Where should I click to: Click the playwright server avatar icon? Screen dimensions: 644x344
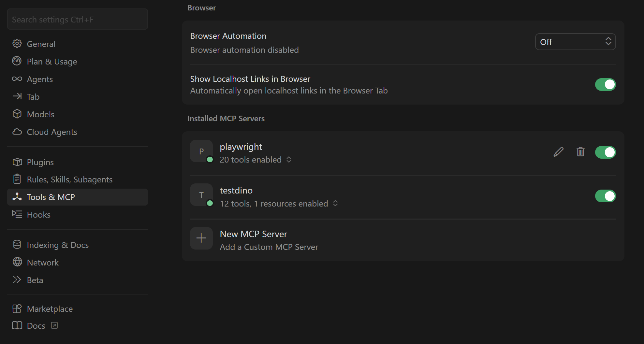pos(201,151)
